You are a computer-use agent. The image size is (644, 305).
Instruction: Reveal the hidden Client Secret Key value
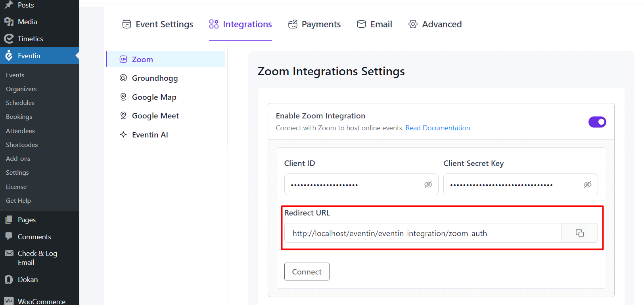point(588,185)
